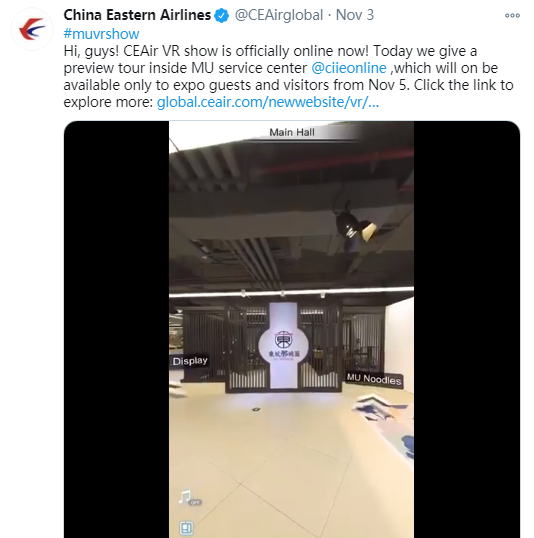Click the tweet text about the preview tour

click(x=288, y=76)
